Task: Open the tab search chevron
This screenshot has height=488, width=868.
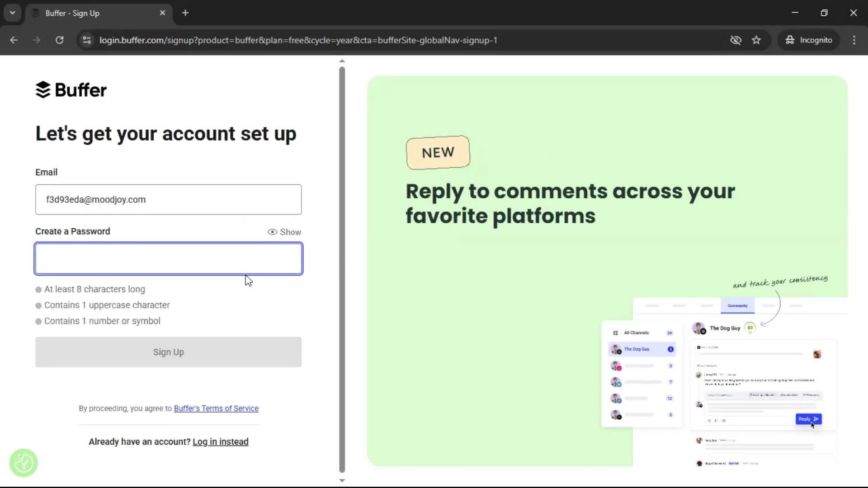Action: click(x=12, y=13)
